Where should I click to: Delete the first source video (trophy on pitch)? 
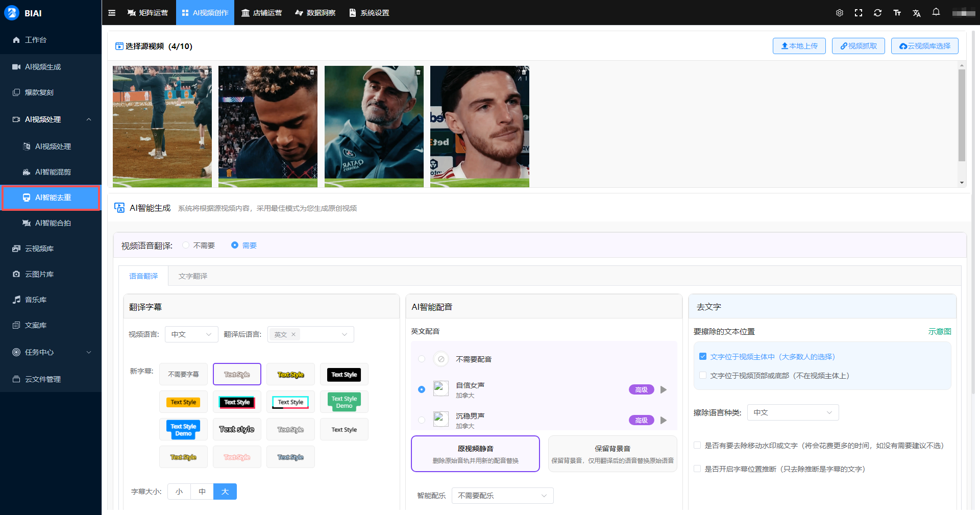[206, 72]
